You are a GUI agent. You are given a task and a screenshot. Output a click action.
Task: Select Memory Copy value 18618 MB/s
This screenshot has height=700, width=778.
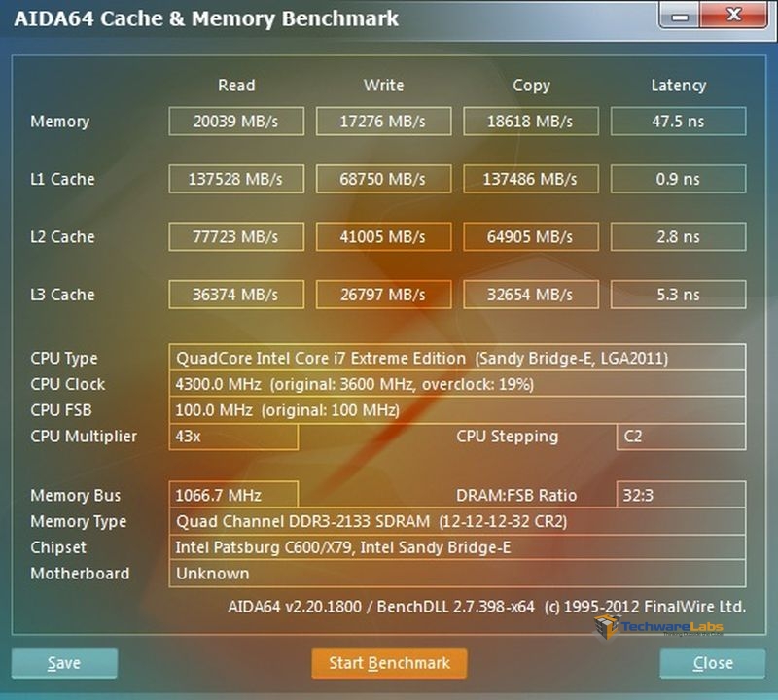(x=531, y=122)
